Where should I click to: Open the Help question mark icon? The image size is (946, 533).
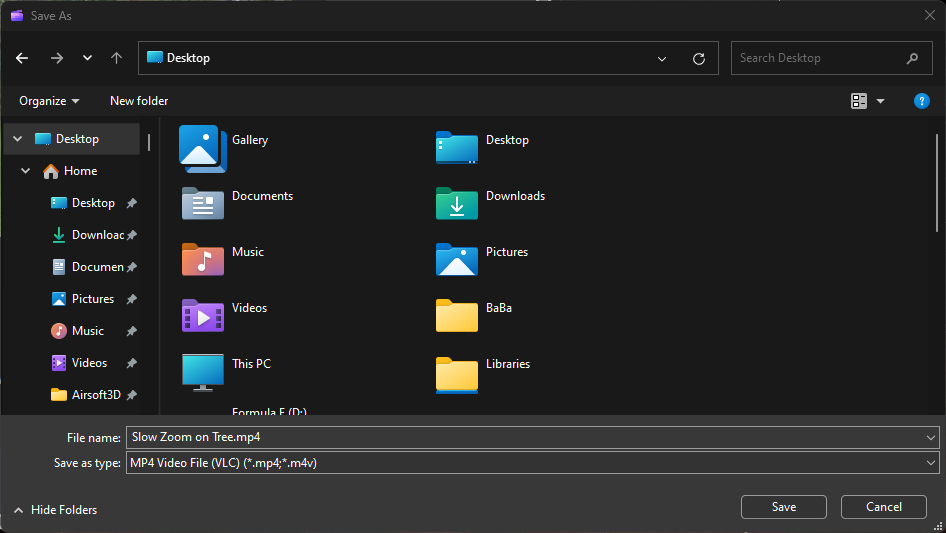click(922, 101)
